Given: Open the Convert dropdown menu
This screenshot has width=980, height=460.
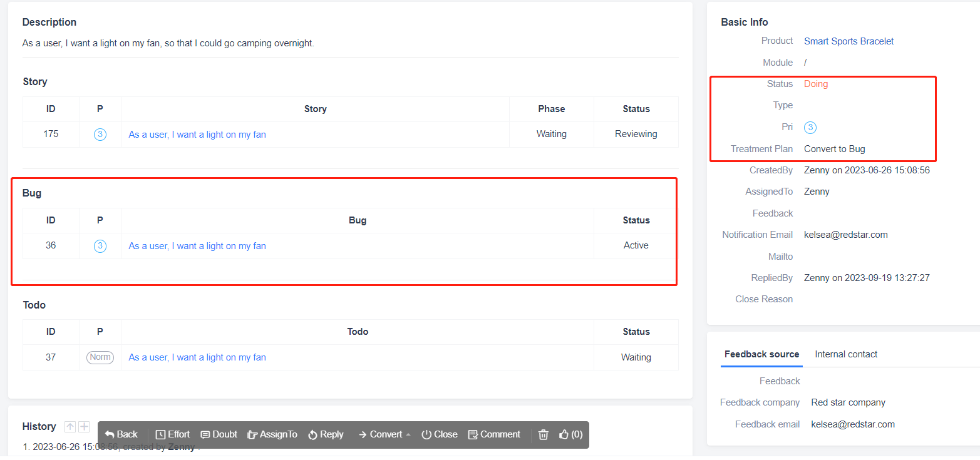Looking at the screenshot, I should [384, 434].
